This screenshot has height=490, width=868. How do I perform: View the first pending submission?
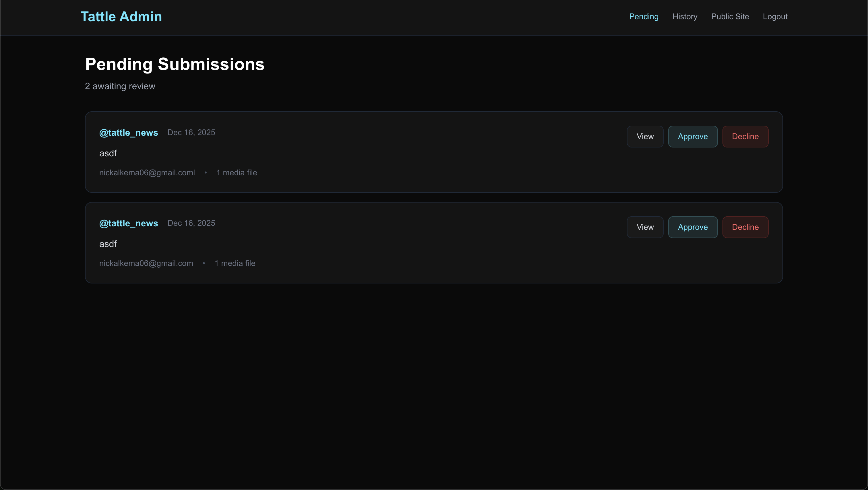click(x=645, y=136)
